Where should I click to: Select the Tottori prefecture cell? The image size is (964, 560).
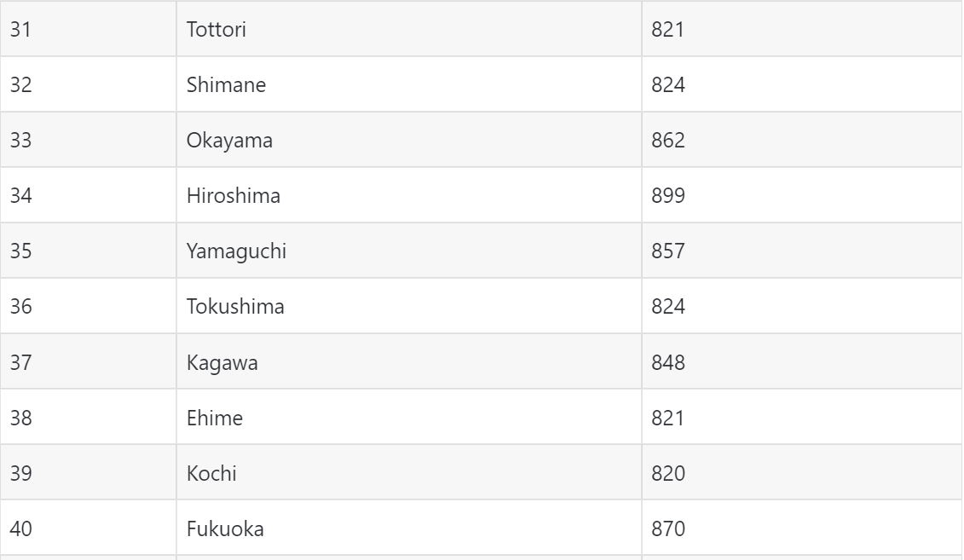point(409,29)
